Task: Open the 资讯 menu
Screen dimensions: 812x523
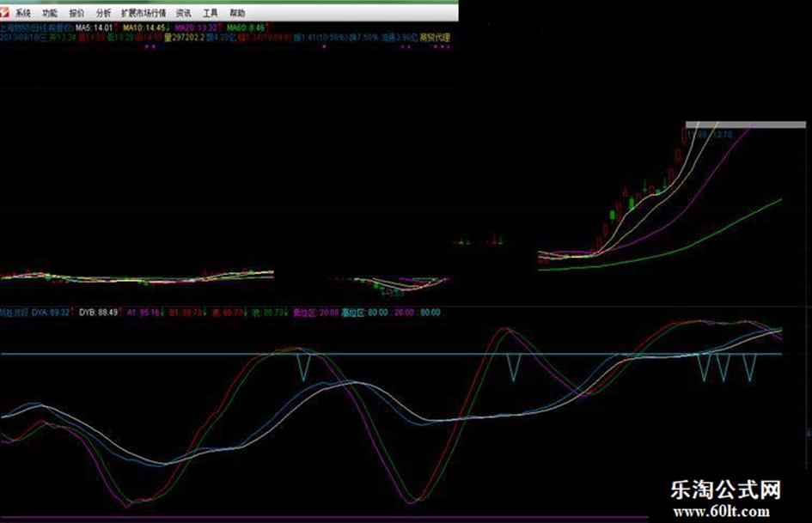Action: point(183,13)
